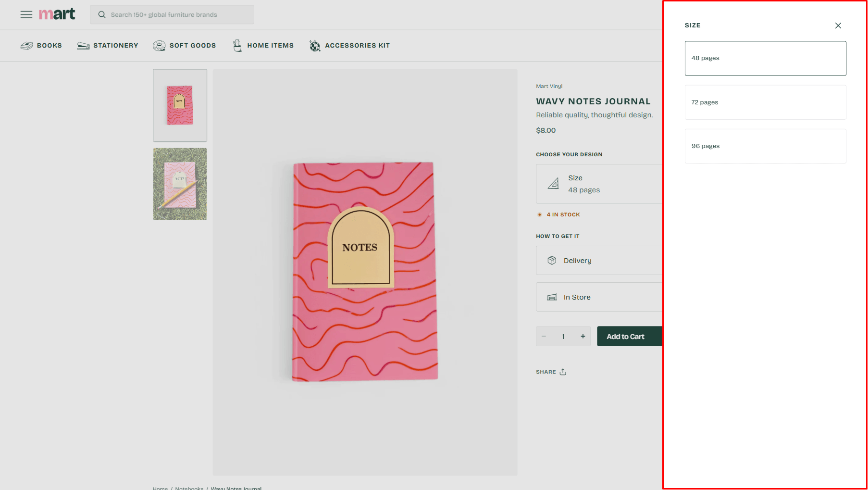The height and width of the screenshot is (490, 868).
Task: Click the Delivery box icon
Action: pos(552,261)
